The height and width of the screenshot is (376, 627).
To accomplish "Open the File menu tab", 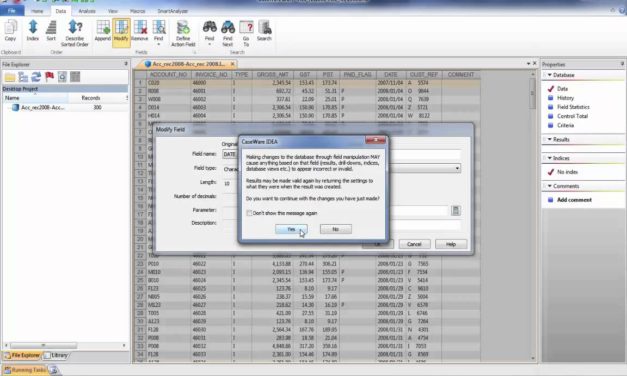I will 12,11.
